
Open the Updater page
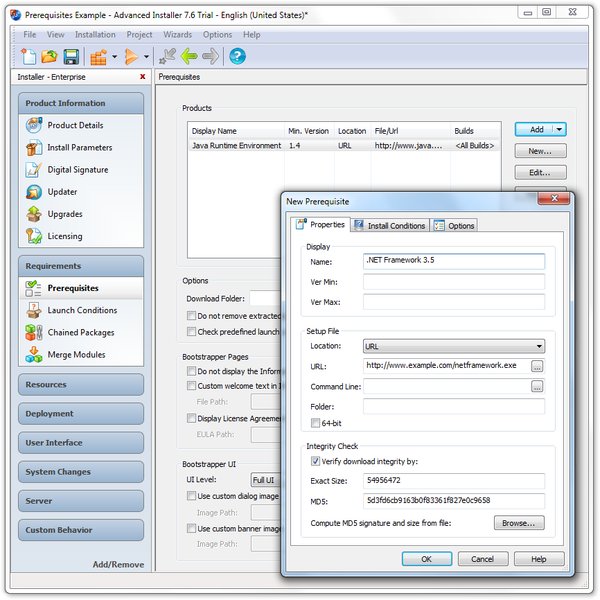(x=62, y=192)
